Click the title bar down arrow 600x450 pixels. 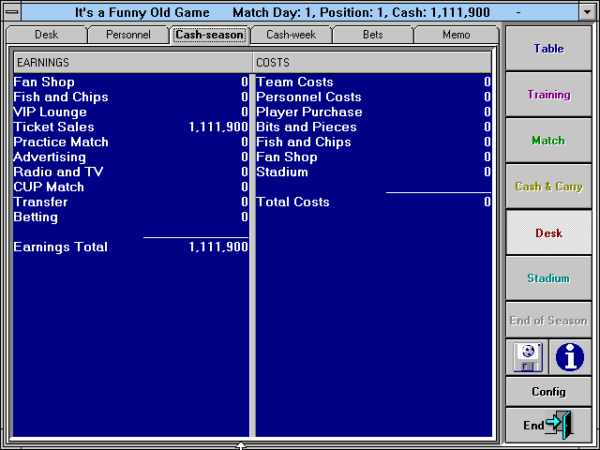pyautogui.click(x=587, y=12)
